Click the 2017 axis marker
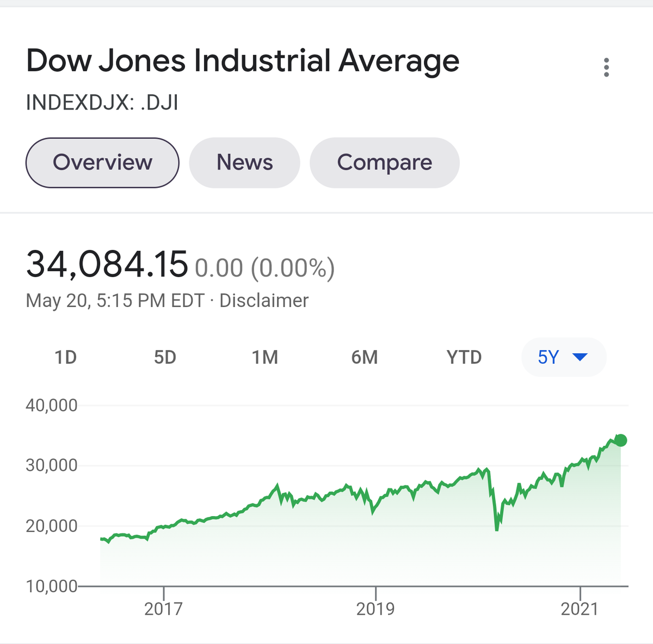653x644 pixels. (163, 608)
